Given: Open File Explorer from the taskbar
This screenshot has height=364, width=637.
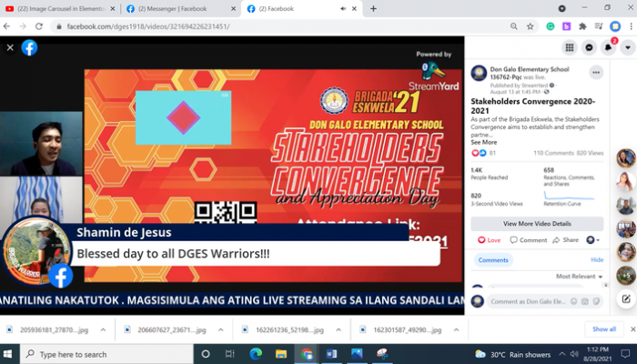Looking at the screenshot, I should pyautogui.click(x=280, y=354).
